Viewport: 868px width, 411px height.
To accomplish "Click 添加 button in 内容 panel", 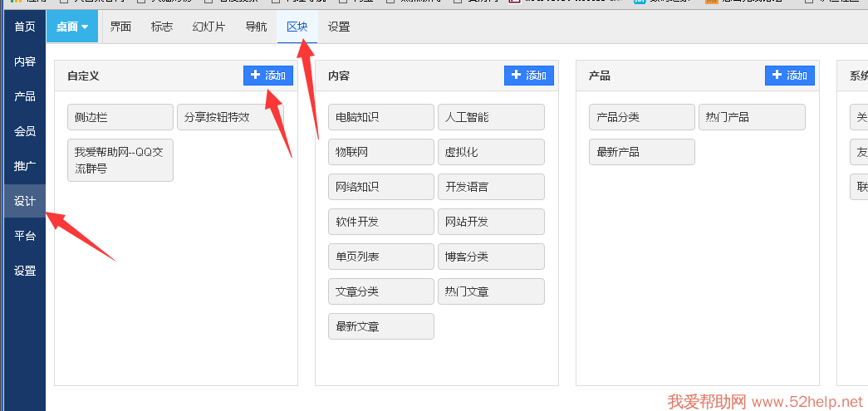I will coord(529,76).
